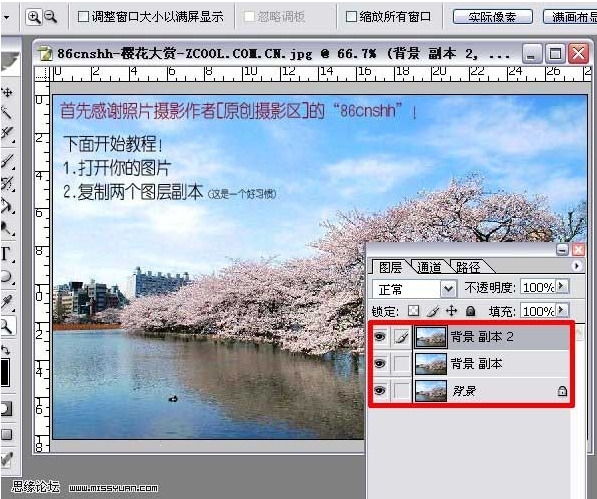Viewport: 597px width, 499px height.
Task: Toggle link box for 背景 layer
Action: tap(401, 391)
